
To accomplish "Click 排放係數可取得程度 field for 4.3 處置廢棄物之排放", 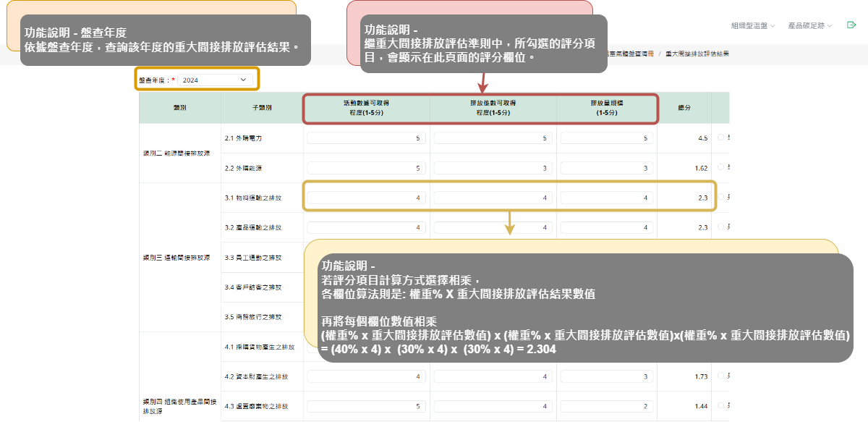I will (x=493, y=406).
